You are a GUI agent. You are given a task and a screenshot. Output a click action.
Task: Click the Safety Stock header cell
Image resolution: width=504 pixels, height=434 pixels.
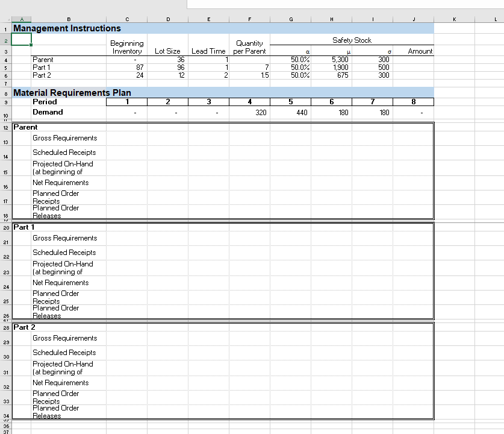tap(352, 40)
